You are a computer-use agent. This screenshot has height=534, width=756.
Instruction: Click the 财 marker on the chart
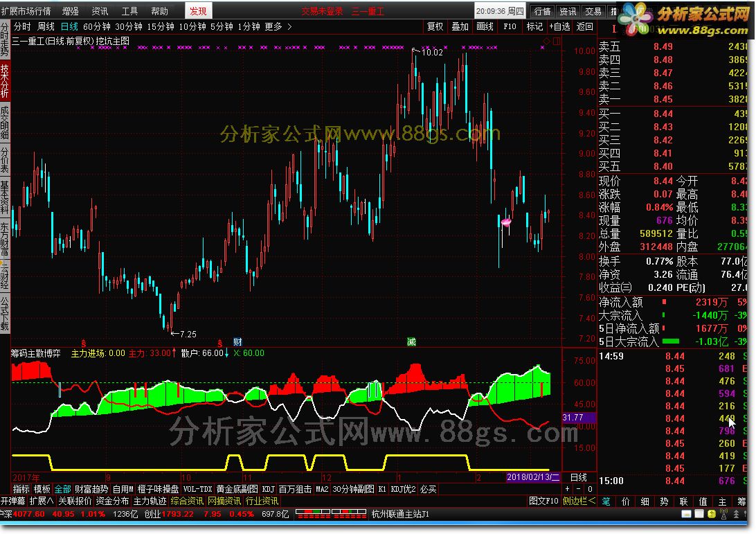(x=237, y=342)
